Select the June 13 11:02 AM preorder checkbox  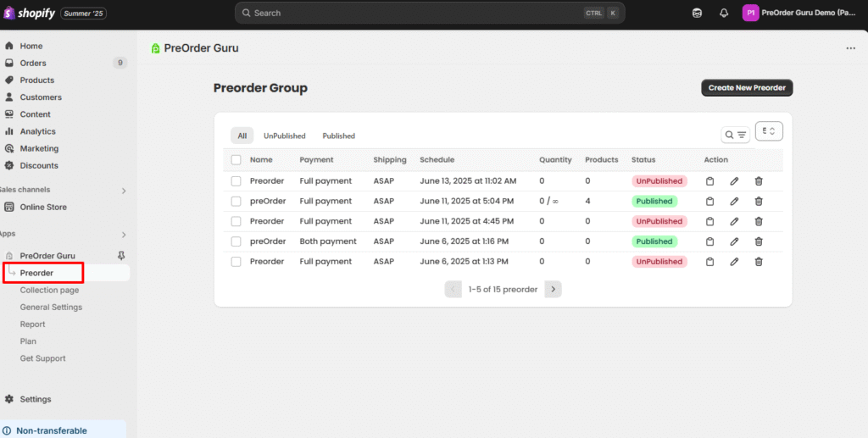click(x=236, y=181)
